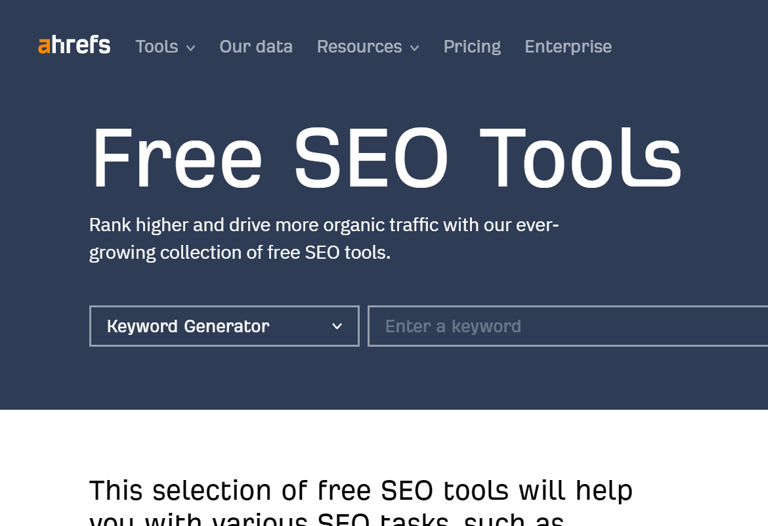Visit the Enterprise page

tap(568, 47)
